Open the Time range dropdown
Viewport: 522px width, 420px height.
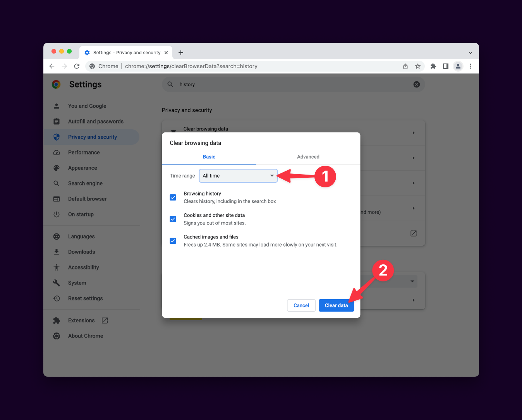(238, 176)
